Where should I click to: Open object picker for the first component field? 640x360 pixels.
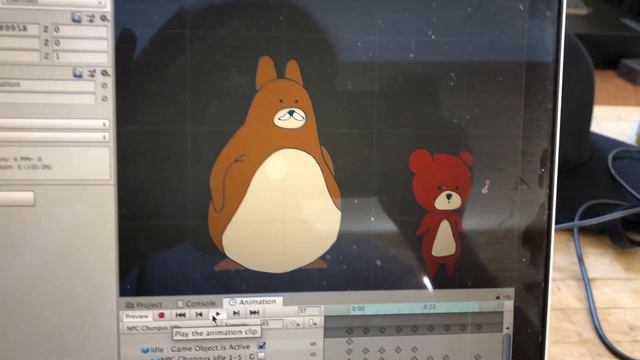point(104,86)
